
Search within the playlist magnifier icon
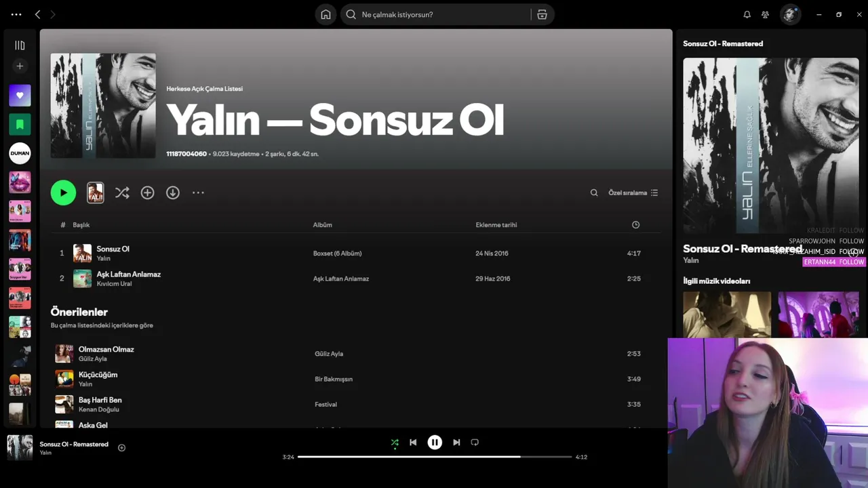click(x=594, y=192)
